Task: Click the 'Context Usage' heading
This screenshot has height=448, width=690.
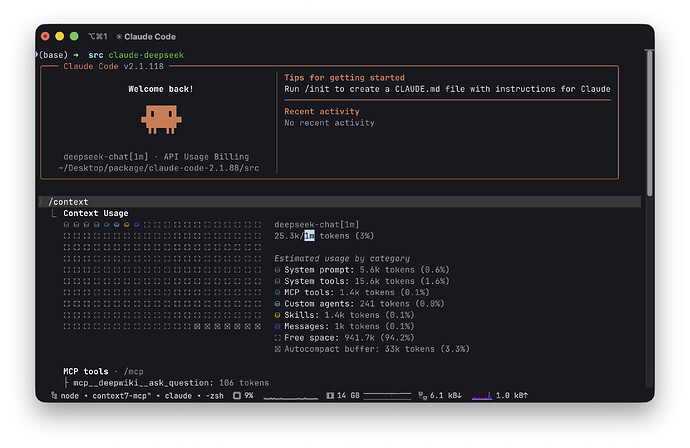Action: tap(96, 213)
